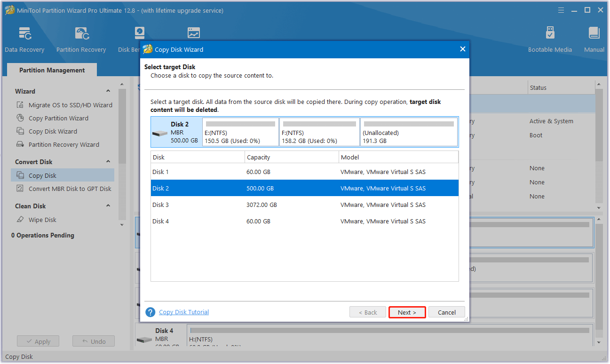The height and width of the screenshot is (364, 610).
Task: Click the help question mark icon
Action: coord(151,312)
